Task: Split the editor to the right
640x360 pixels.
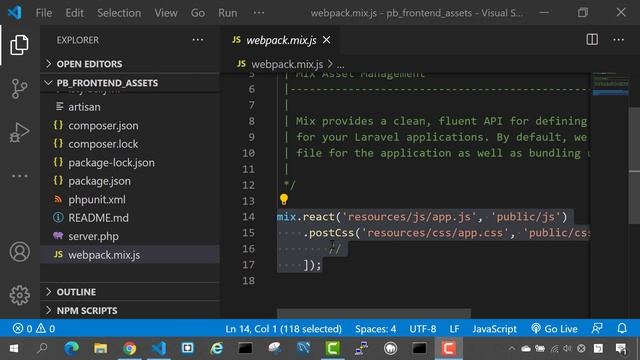Action: coord(592,40)
